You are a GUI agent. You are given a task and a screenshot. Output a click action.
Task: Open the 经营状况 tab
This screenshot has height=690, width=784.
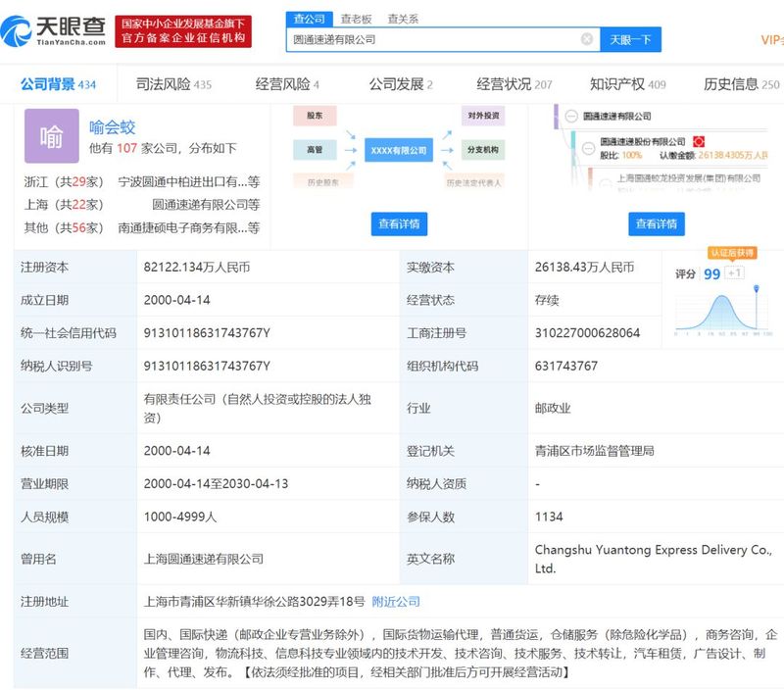514,84
